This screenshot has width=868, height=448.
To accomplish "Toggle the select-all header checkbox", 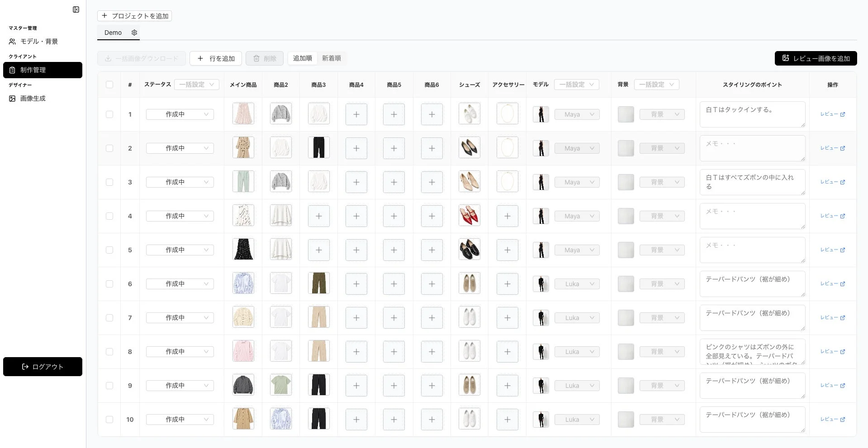I will 109,85.
